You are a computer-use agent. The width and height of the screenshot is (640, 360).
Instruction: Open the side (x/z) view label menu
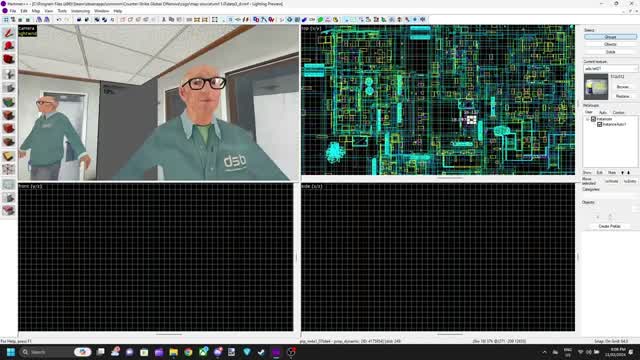(312, 186)
